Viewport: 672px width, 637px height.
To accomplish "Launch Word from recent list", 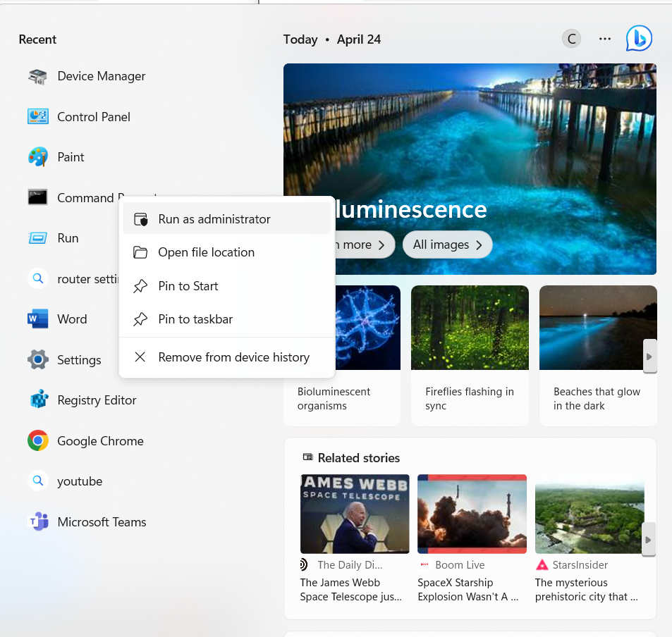I will (71, 319).
